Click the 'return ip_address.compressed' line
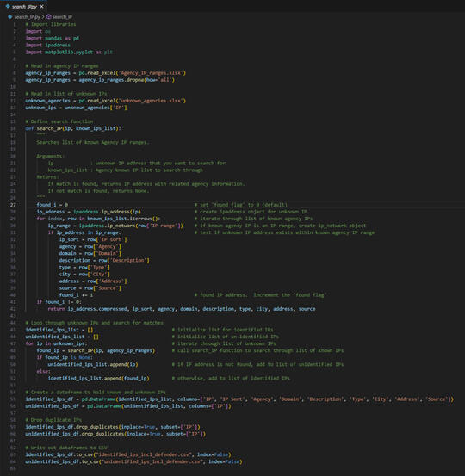The image size is (465, 476). (182, 309)
